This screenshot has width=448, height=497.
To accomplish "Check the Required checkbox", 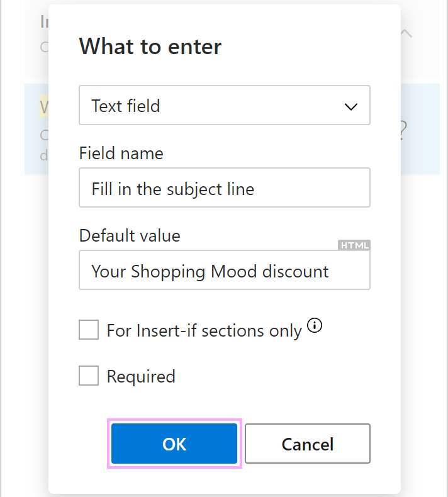I will (89, 376).
